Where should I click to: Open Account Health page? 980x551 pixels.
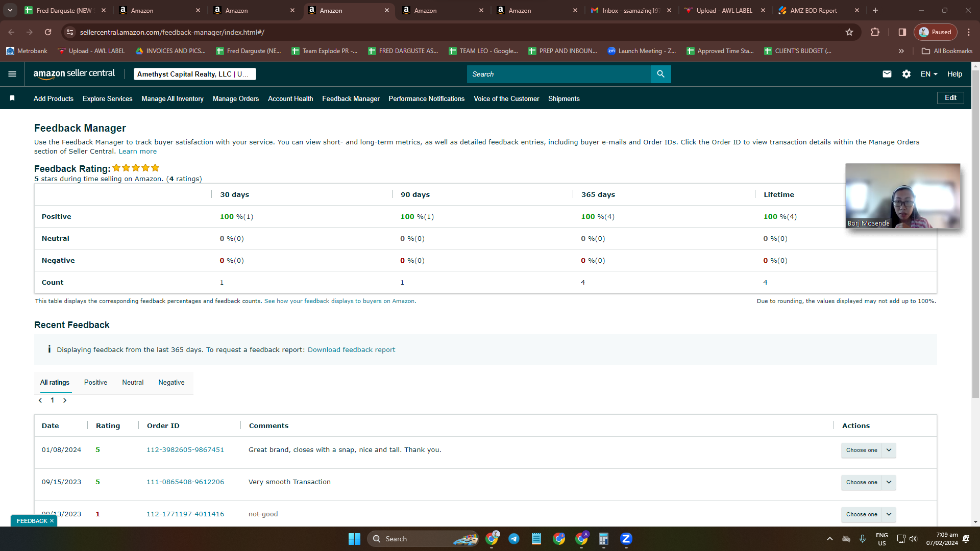click(x=290, y=98)
